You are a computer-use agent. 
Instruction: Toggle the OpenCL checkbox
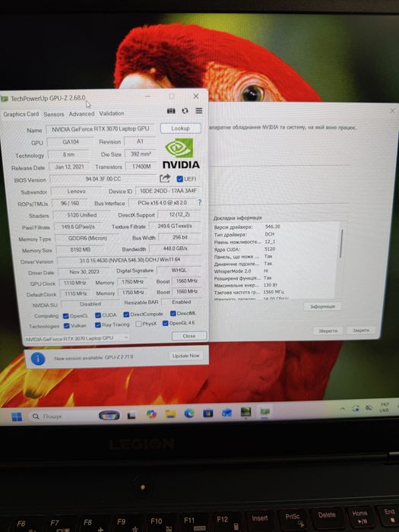pyautogui.click(x=66, y=316)
